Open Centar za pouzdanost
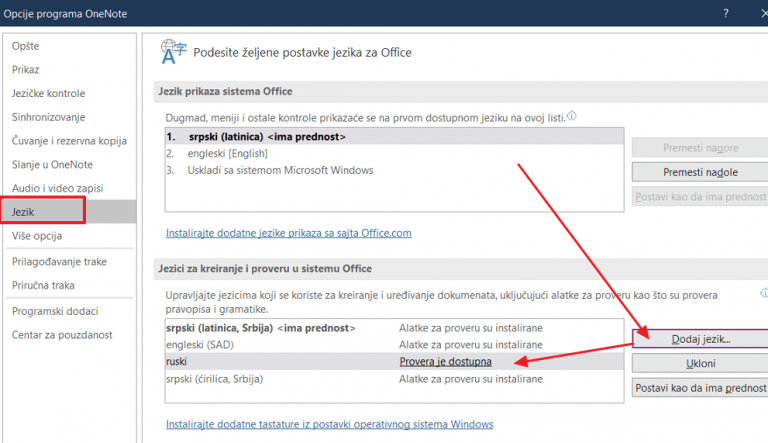 [62, 335]
